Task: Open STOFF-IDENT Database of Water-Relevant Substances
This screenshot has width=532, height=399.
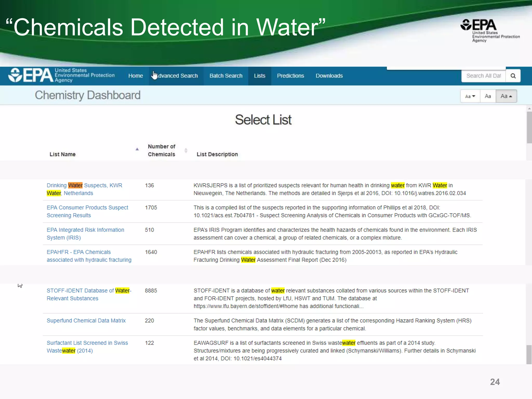Action: tap(89, 295)
